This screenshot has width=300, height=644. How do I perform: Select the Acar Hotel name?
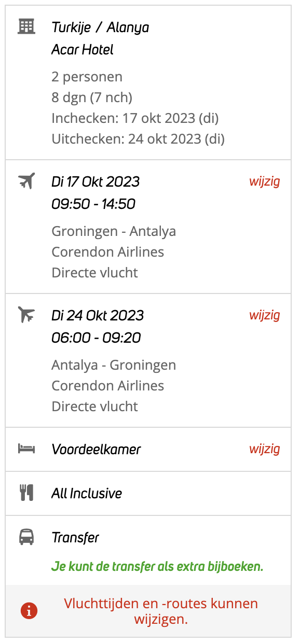(83, 50)
